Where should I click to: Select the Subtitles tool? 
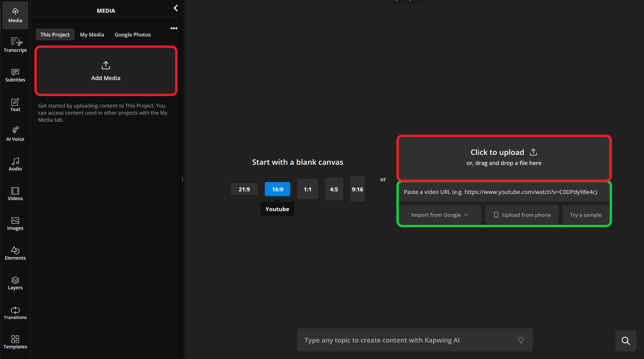click(15, 75)
